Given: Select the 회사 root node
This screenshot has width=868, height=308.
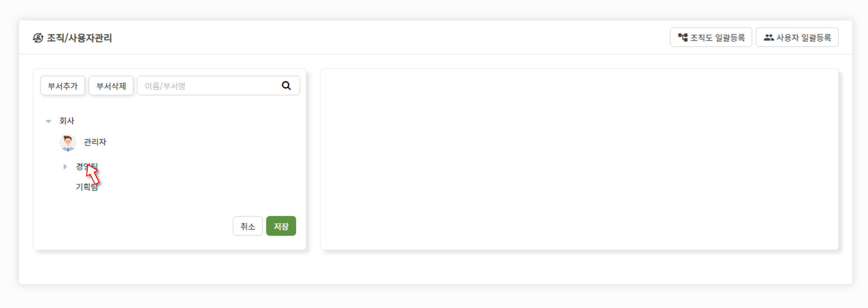Looking at the screenshot, I should click(67, 121).
